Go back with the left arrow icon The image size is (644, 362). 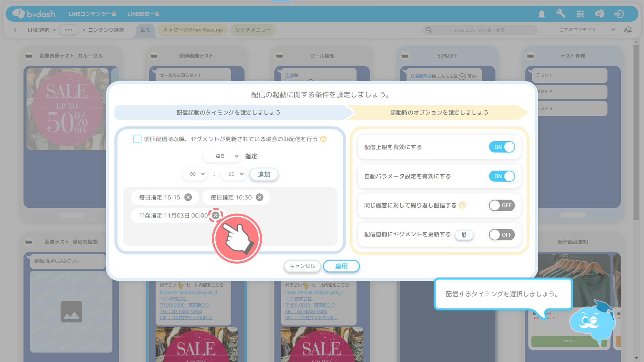tap(16, 30)
